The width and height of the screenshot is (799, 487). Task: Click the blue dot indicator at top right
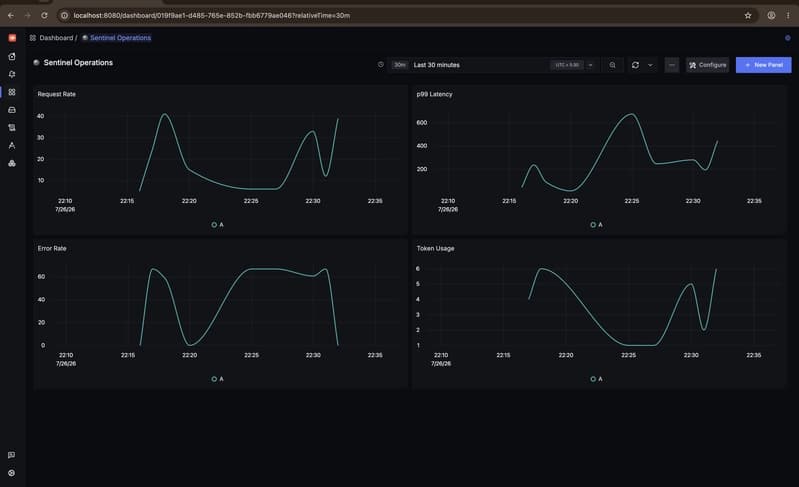tap(788, 38)
